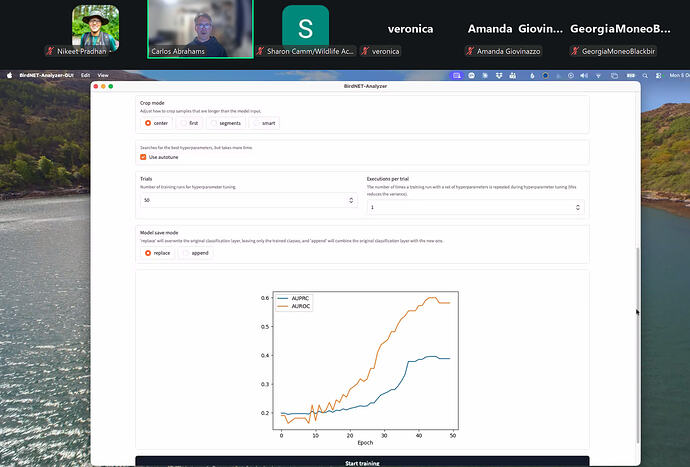
Task: Click the AUPRC legend entry
Action: coord(294,298)
